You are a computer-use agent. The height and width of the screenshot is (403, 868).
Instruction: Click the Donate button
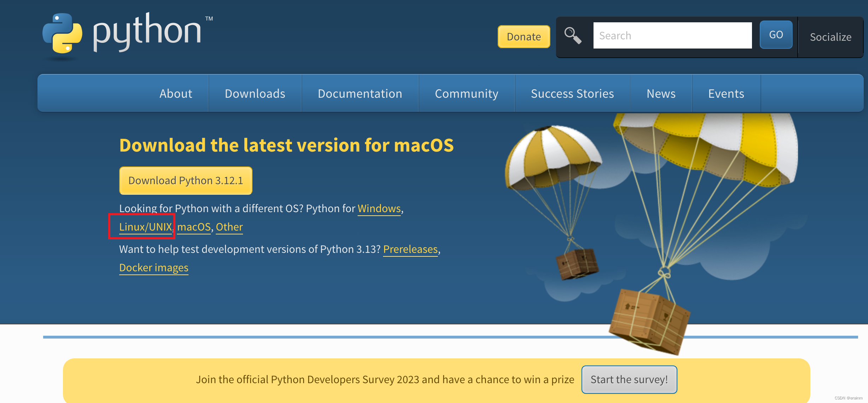pyautogui.click(x=524, y=36)
